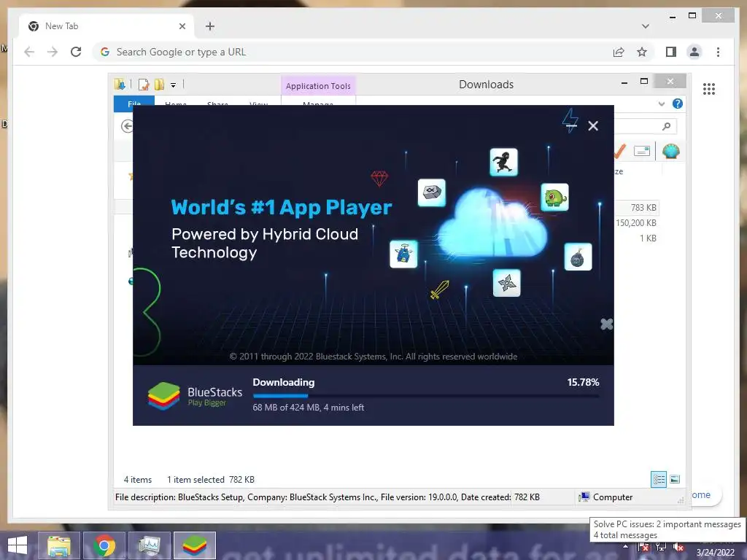This screenshot has height=560, width=747.
Task: Click the taskbar date 3/24/2022
Action: (x=716, y=553)
